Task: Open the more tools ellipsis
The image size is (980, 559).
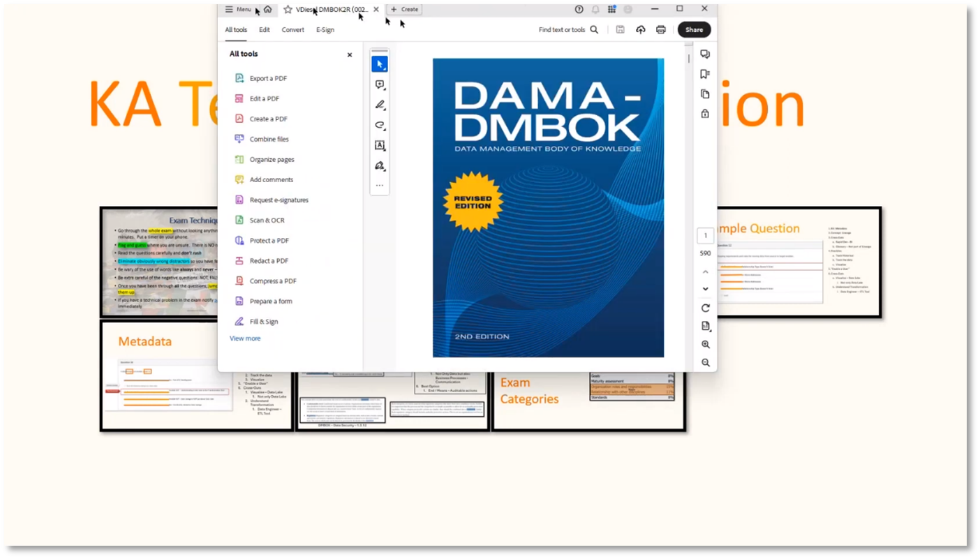Action: pos(380,185)
